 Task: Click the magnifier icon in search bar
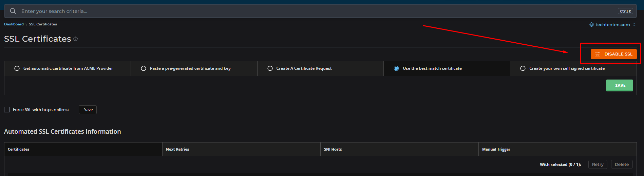coord(13,11)
